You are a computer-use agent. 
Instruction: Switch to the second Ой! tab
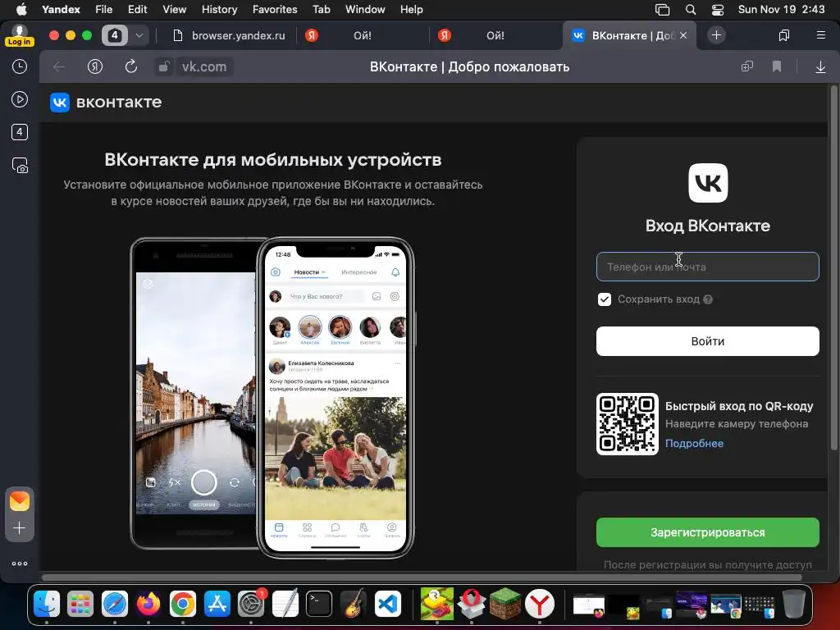495,35
